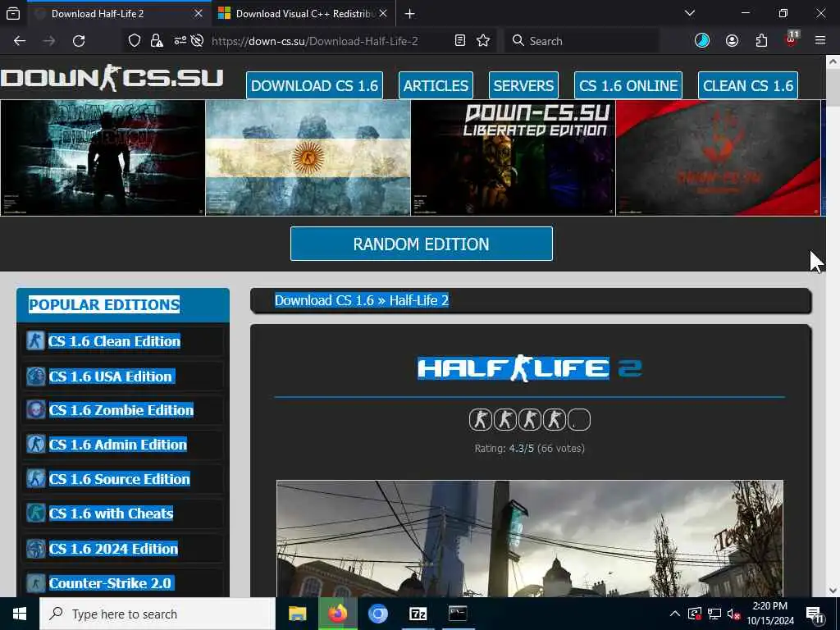Open the tracking protection shield icon
The image size is (840, 630).
[x=135, y=41]
